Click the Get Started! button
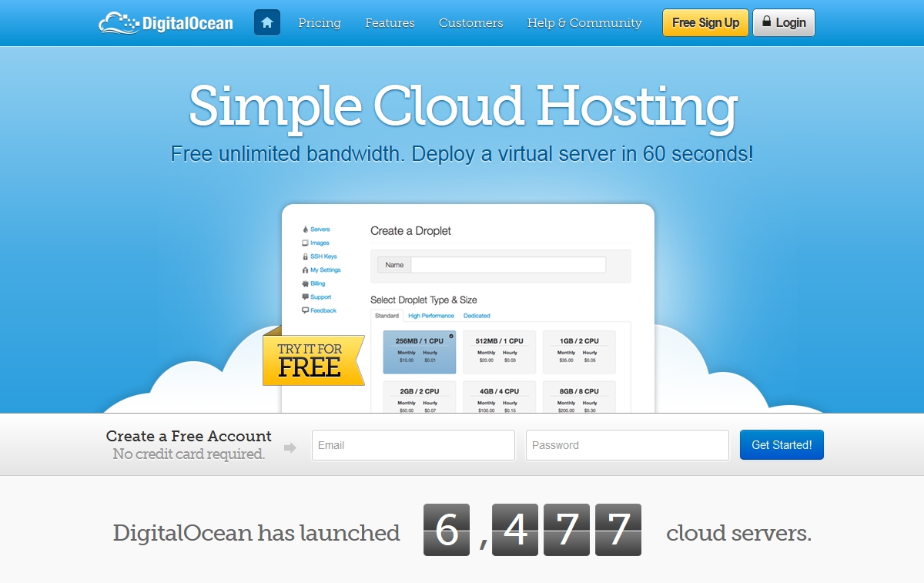Image resolution: width=924 pixels, height=583 pixels. pyautogui.click(x=782, y=445)
